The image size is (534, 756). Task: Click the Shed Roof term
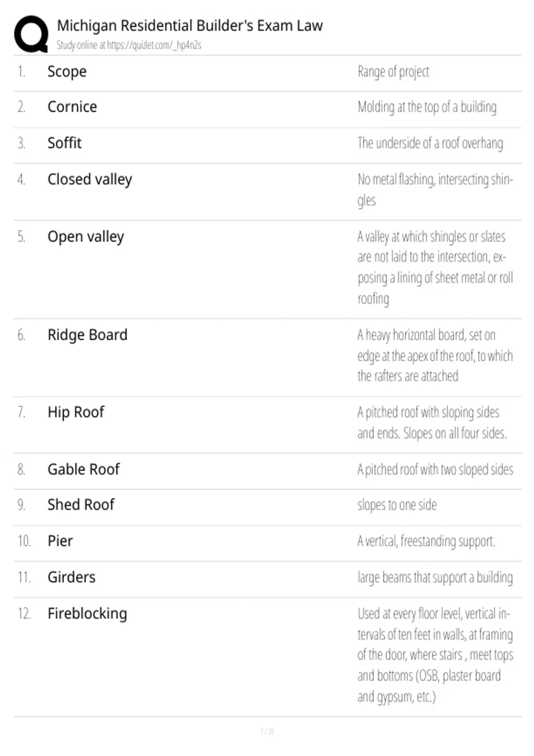[81, 505]
